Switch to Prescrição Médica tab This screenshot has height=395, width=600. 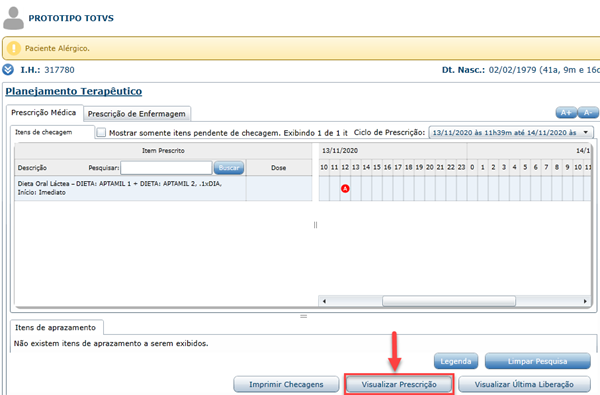click(44, 113)
